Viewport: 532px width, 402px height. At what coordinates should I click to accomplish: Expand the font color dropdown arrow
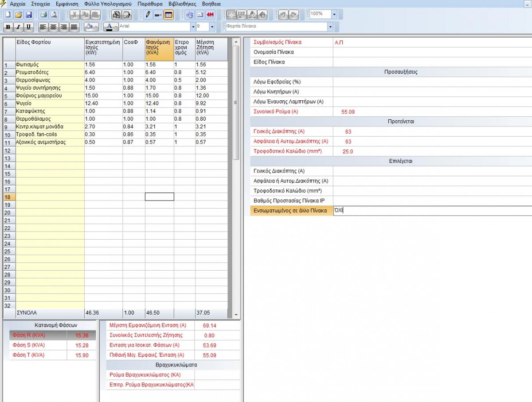[x=116, y=27]
